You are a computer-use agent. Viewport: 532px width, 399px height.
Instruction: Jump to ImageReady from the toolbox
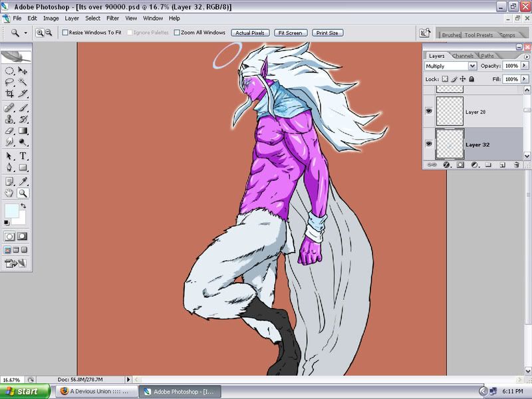[15, 263]
